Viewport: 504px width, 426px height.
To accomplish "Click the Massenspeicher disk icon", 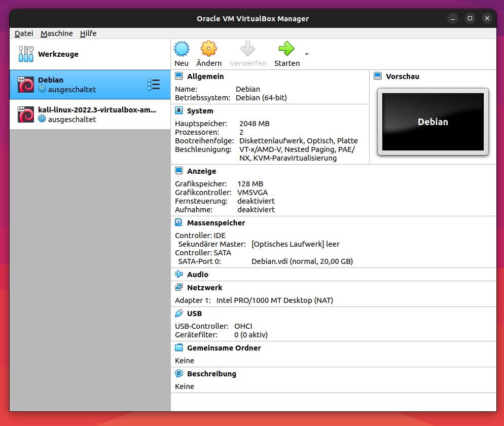I will pyautogui.click(x=178, y=222).
